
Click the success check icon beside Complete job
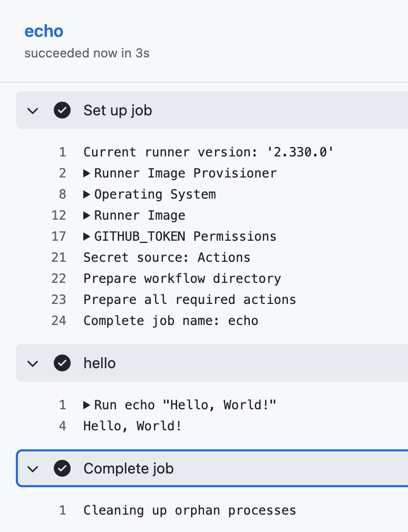[x=62, y=468]
